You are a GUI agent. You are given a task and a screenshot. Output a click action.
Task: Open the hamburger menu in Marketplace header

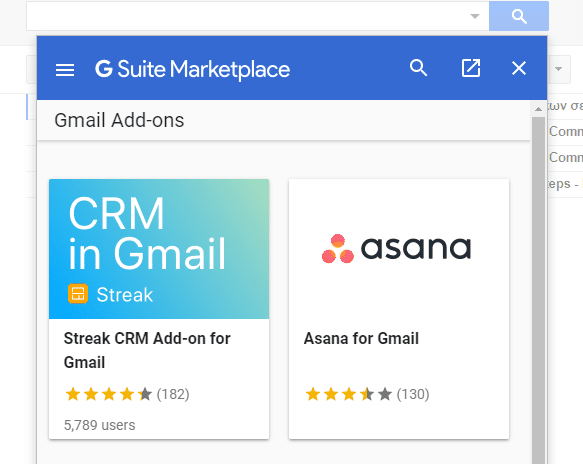point(65,70)
